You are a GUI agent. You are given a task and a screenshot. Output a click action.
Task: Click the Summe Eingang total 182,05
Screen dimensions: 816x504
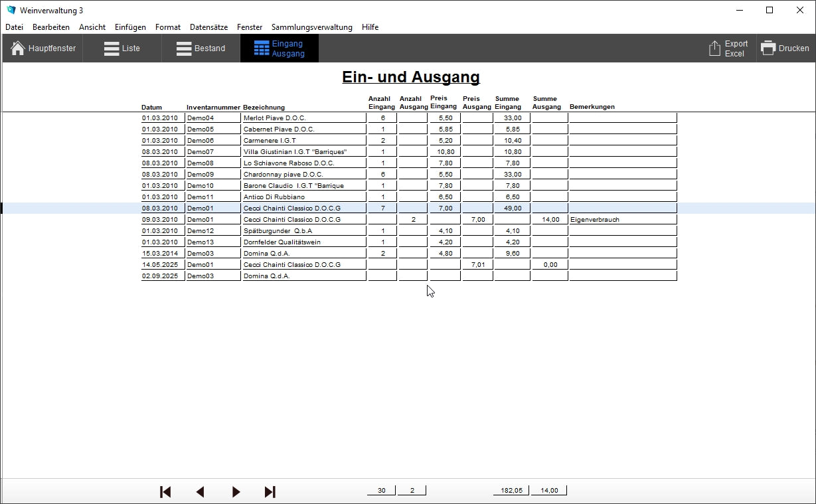point(511,491)
